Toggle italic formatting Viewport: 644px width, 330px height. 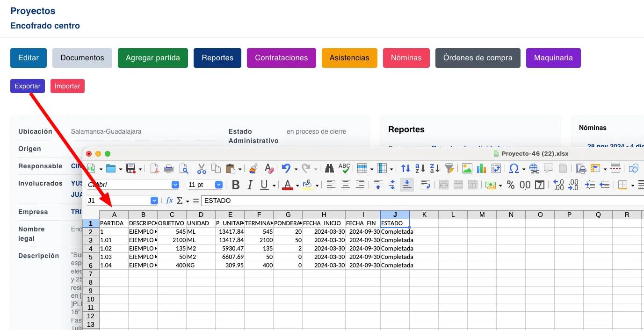(x=250, y=185)
